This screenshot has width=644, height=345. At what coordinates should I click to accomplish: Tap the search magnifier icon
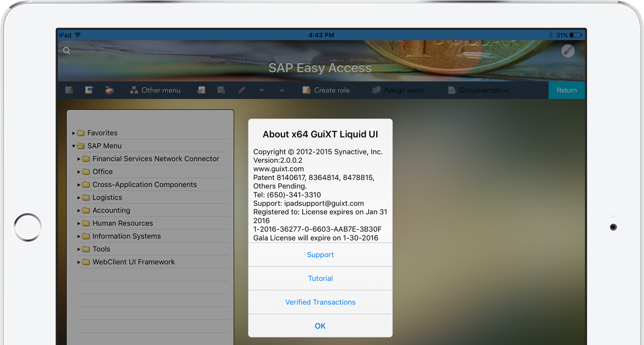click(x=67, y=50)
